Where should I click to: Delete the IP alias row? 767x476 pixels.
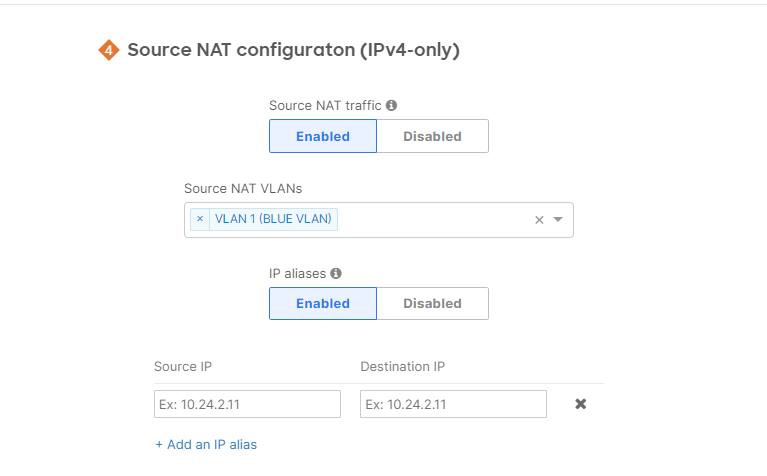[580, 404]
